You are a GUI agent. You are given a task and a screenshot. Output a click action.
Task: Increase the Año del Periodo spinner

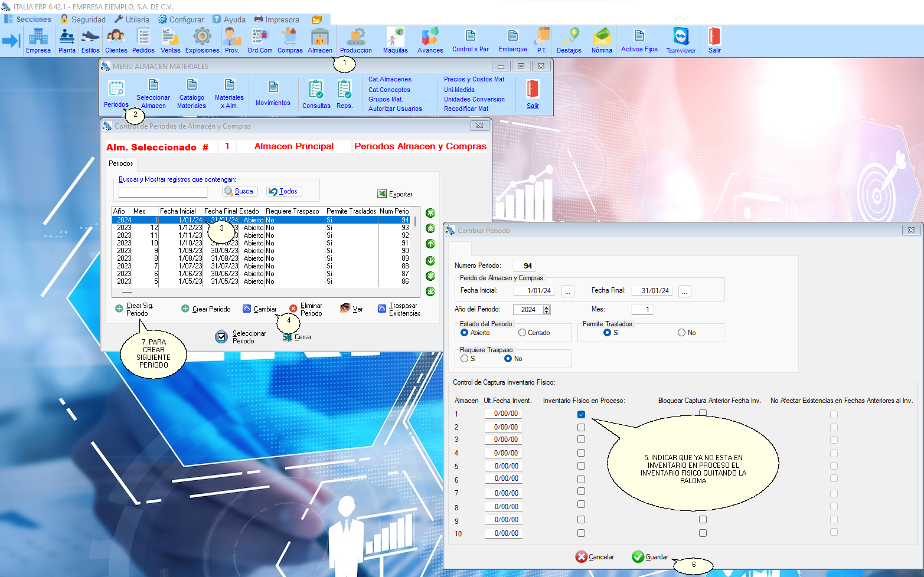pos(547,307)
